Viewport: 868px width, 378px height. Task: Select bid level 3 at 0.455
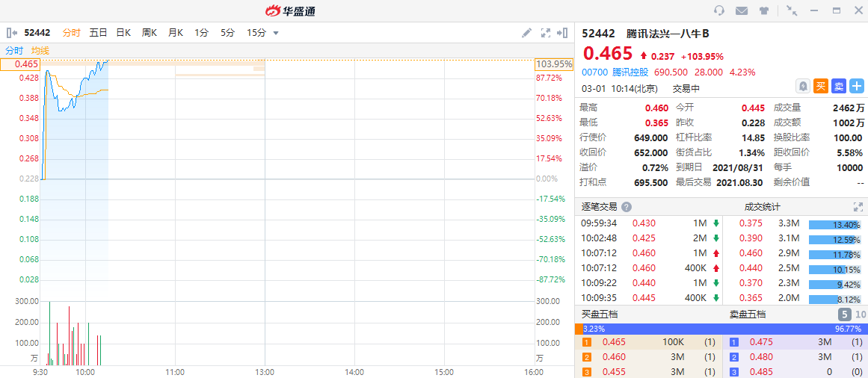point(649,372)
